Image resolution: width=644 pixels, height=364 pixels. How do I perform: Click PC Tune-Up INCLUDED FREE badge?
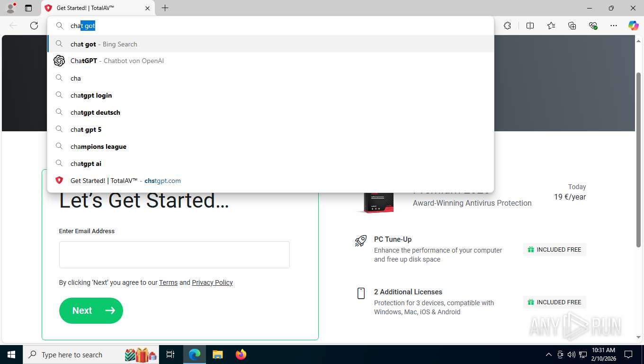tap(555, 250)
